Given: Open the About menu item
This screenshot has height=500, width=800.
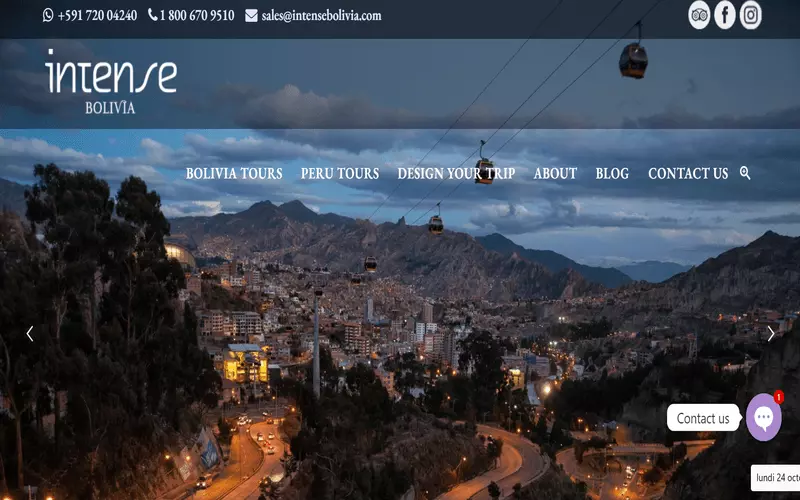Looking at the screenshot, I should [555, 174].
